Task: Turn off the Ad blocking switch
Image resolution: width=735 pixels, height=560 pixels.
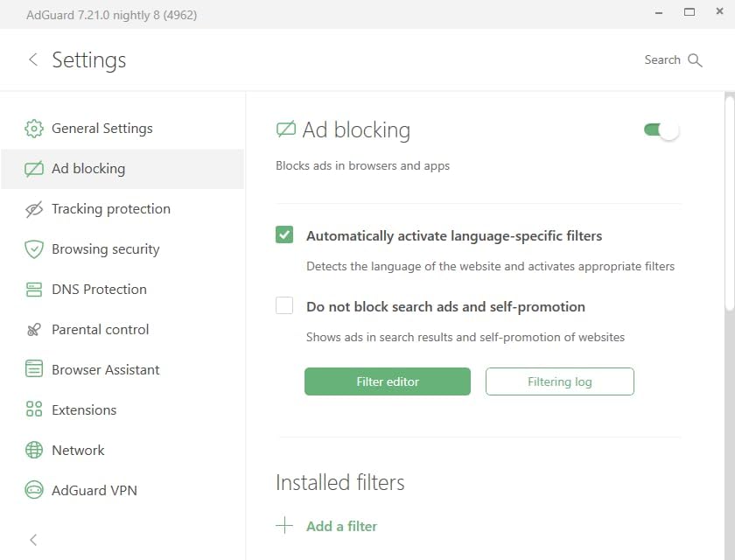Action: pyautogui.click(x=661, y=130)
